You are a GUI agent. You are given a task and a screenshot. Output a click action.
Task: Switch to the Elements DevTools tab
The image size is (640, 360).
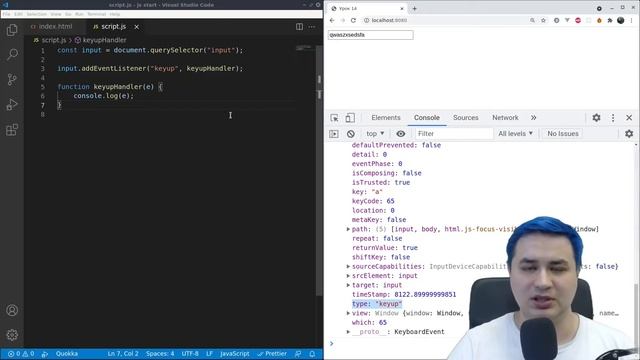click(x=386, y=118)
